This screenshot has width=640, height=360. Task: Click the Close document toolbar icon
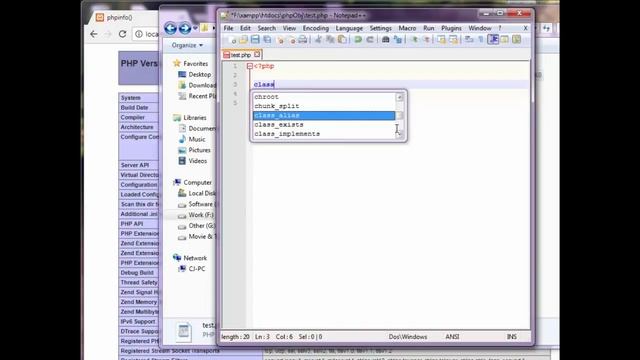280,40
